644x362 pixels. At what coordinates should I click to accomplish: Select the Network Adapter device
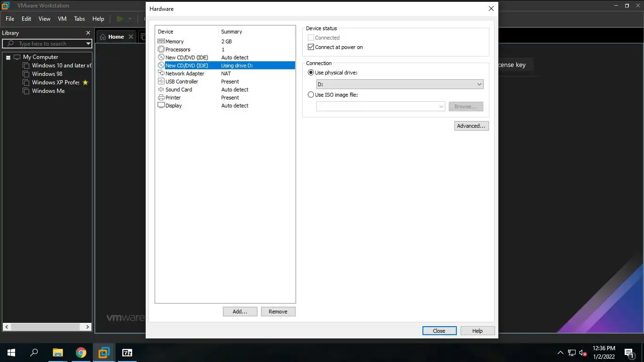coord(225,74)
